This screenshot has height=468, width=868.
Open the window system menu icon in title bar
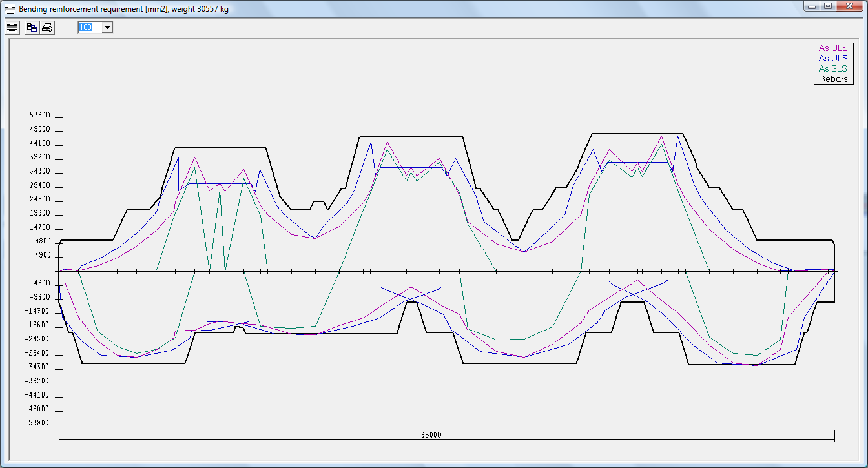[x=9, y=9]
